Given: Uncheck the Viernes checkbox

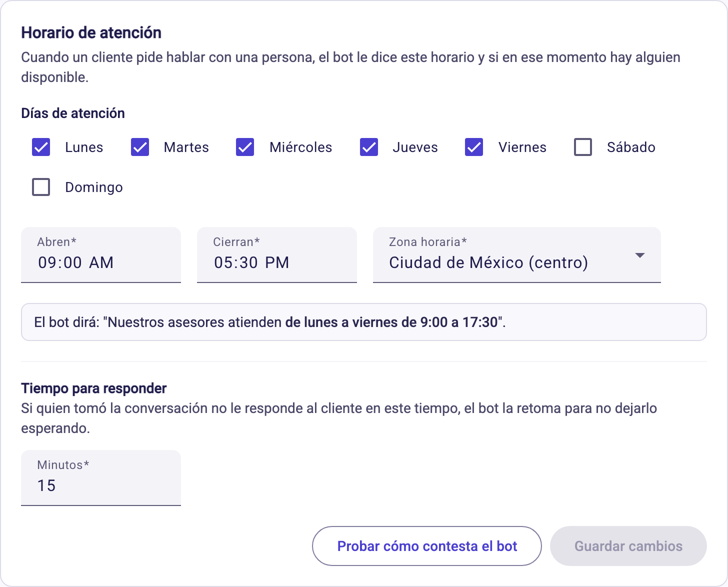Looking at the screenshot, I should (474, 147).
